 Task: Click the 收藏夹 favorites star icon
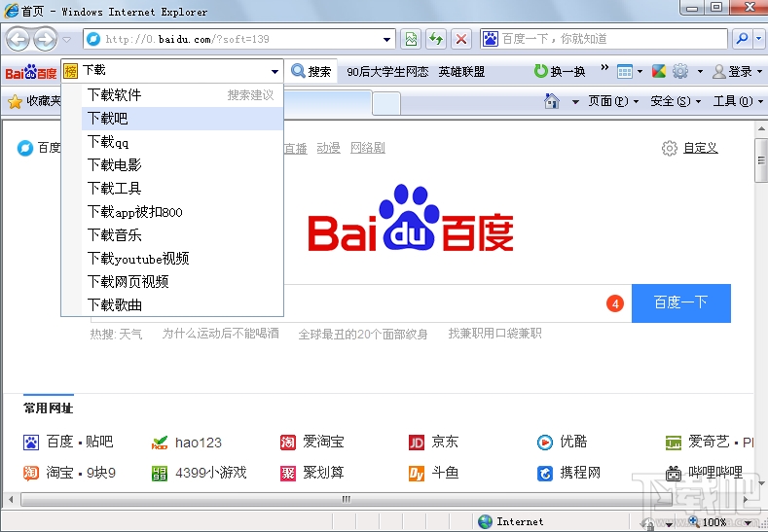(x=16, y=101)
